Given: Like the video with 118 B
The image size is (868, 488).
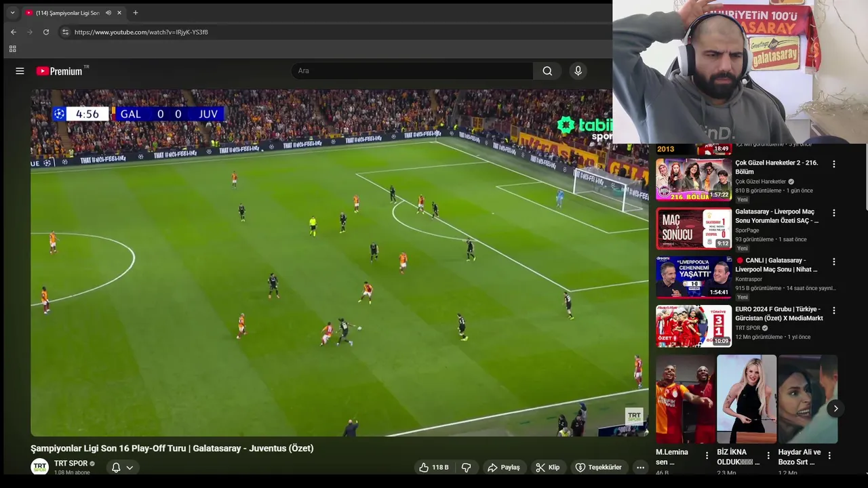Looking at the screenshot, I should (433, 467).
